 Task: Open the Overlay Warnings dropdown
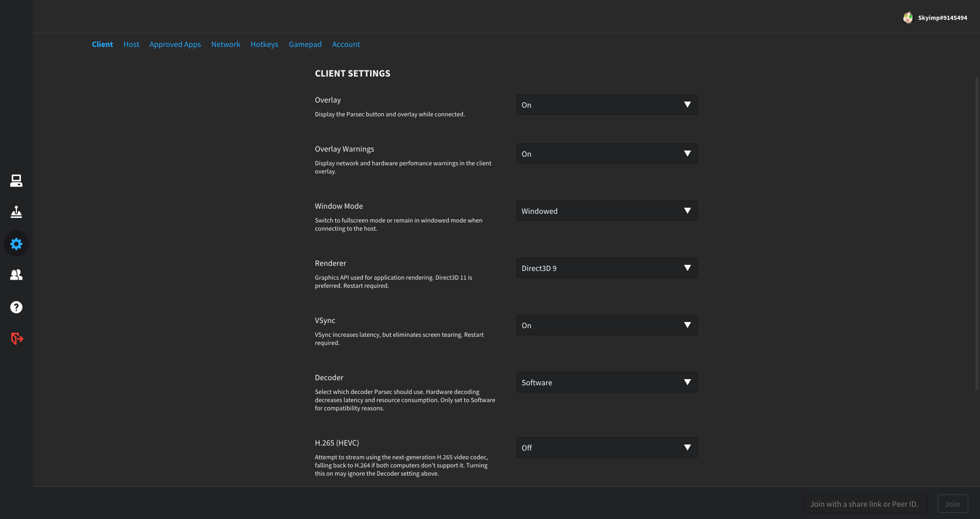(607, 154)
